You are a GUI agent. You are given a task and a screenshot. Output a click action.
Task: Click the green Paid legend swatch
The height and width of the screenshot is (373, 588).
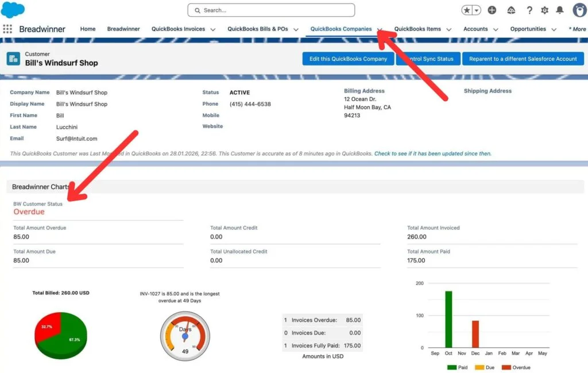click(x=452, y=367)
